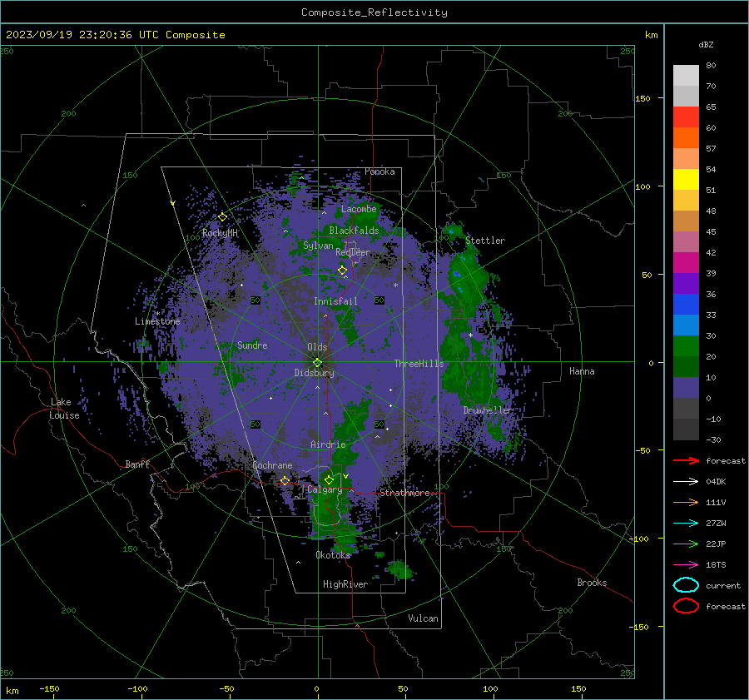Click the Vulcan city label

click(423, 618)
